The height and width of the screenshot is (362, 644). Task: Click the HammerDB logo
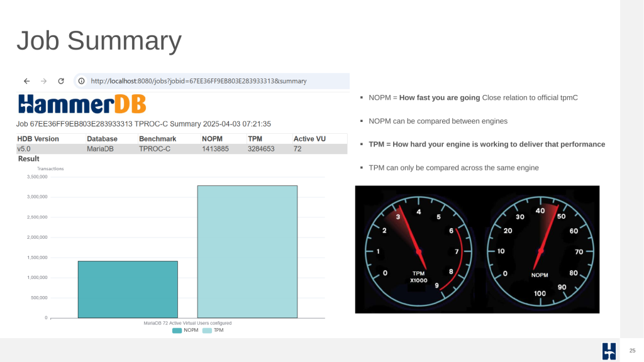(82, 104)
